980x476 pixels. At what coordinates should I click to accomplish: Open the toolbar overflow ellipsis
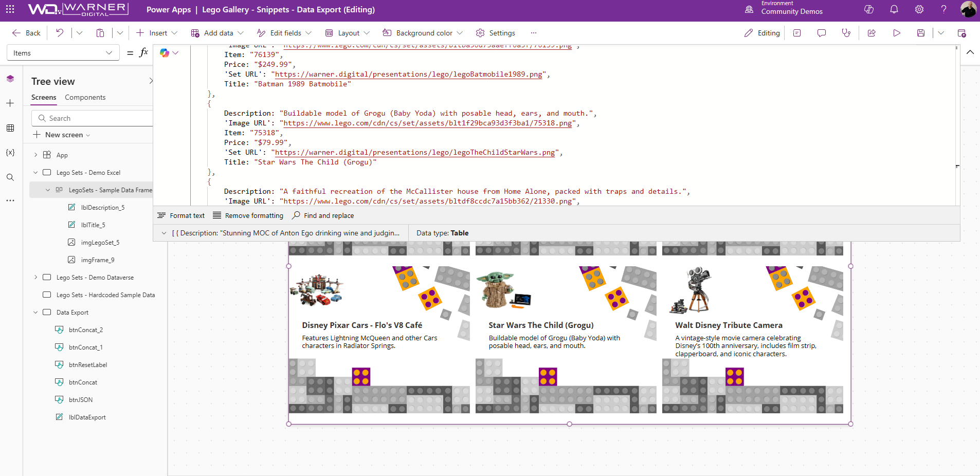534,33
